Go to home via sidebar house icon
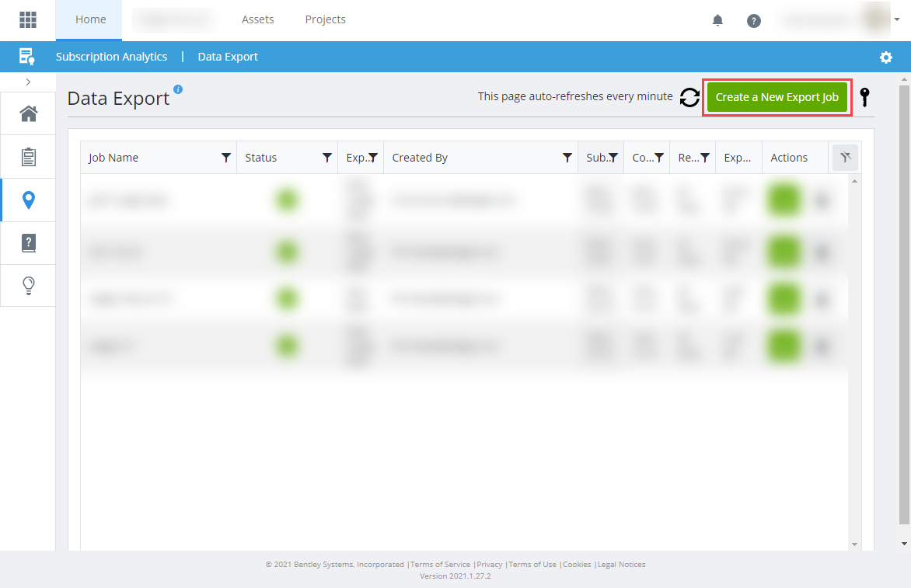This screenshot has height=588, width=911. click(28, 114)
